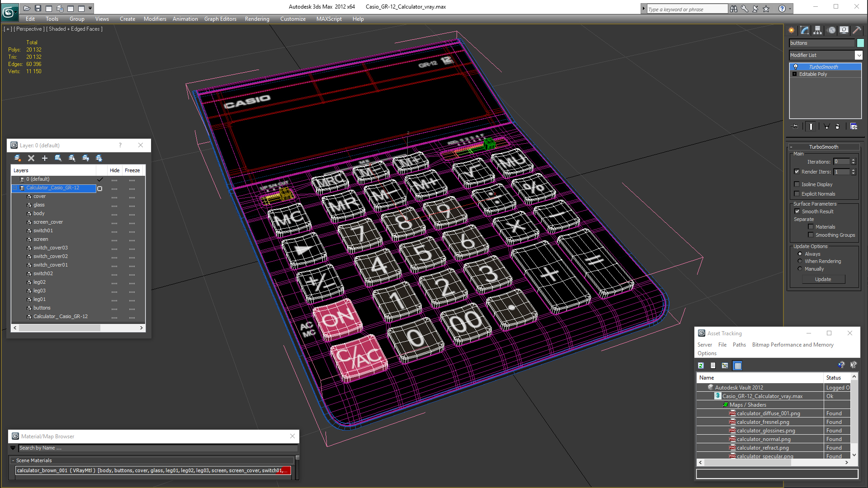Enable Separate by Materials checkbox
This screenshot has height=488, width=868.
click(811, 227)
